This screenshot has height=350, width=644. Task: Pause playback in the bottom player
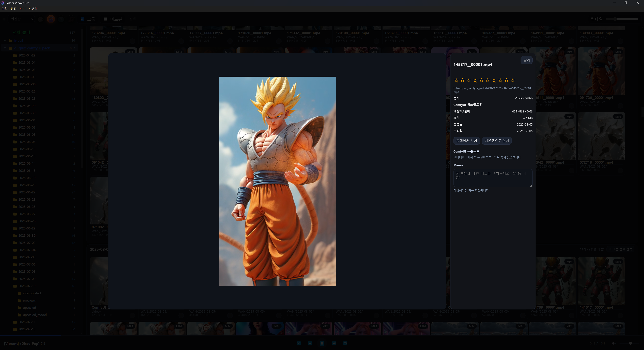click(322, 343)
